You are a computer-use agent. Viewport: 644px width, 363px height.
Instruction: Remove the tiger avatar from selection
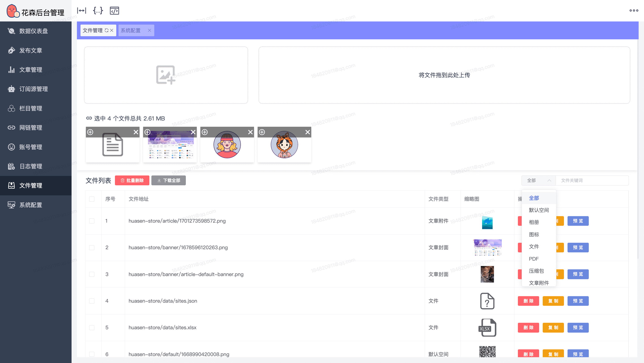click(x=307, y=132)
